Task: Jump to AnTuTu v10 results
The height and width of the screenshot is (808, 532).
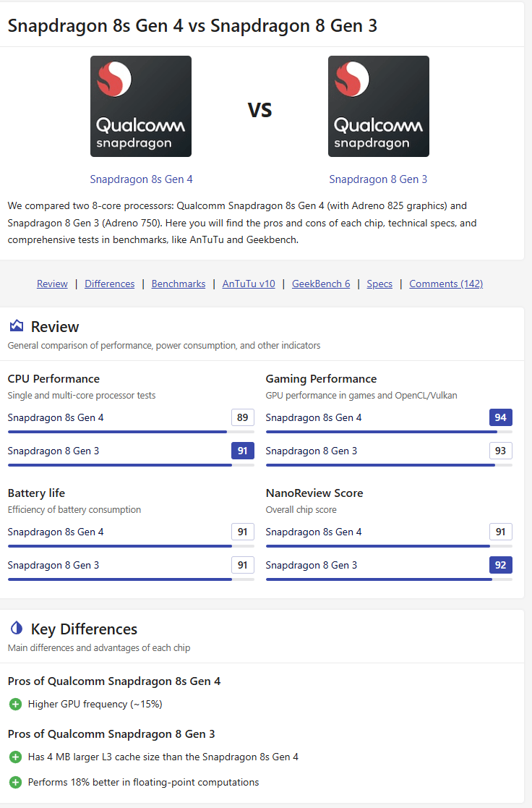Action: (x=249, y=284)
